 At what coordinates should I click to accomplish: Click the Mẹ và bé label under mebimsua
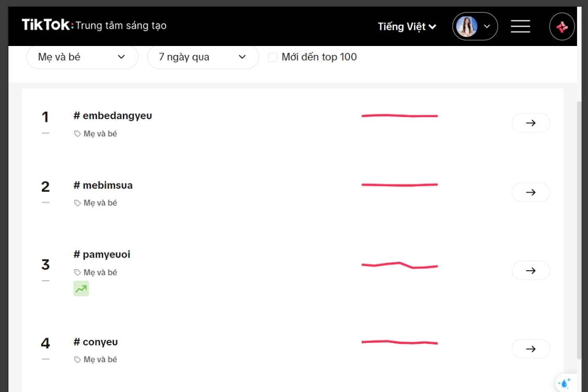pos(100,203)
